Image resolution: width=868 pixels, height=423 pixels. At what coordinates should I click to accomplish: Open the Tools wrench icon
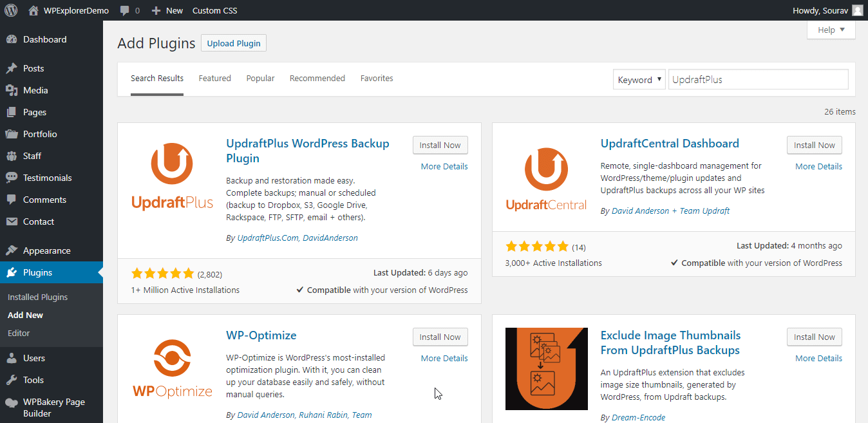(x=14, y=380)
